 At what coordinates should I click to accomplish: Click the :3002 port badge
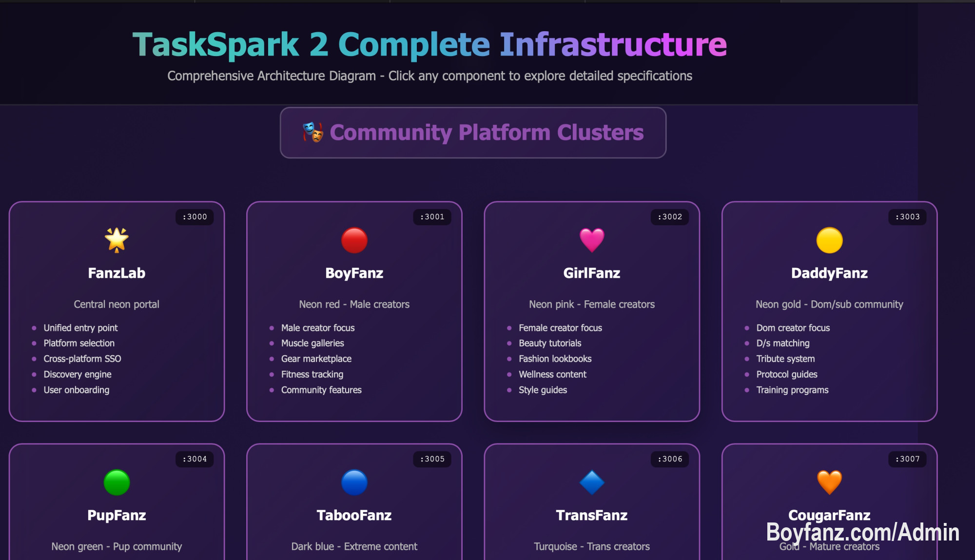click(669, 217)
